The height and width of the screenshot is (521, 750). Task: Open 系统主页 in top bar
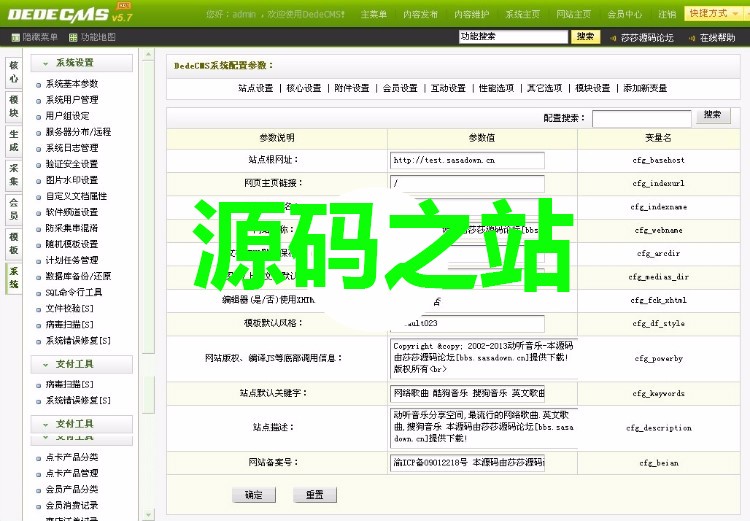pyautogui.click(x=523, y=14)
